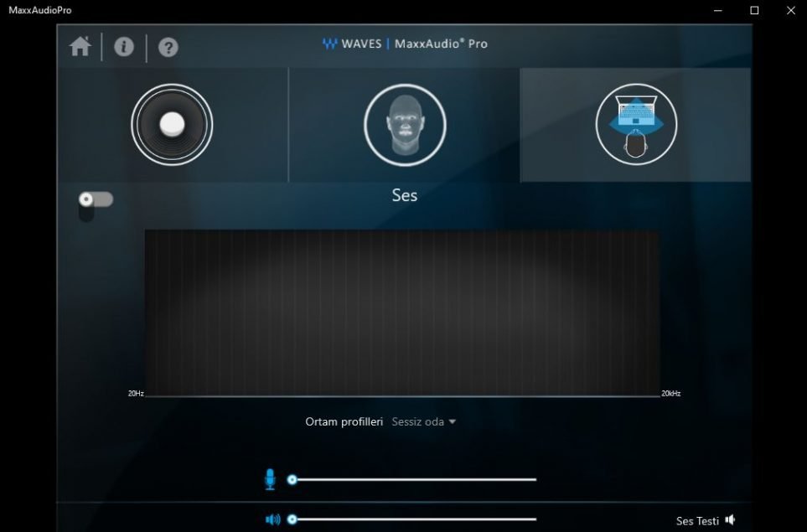Viewport: 807px width, 532px height.
Task: Select the Home icon in the toolbar
Action: pyautogui.click(x=80, y=47)
